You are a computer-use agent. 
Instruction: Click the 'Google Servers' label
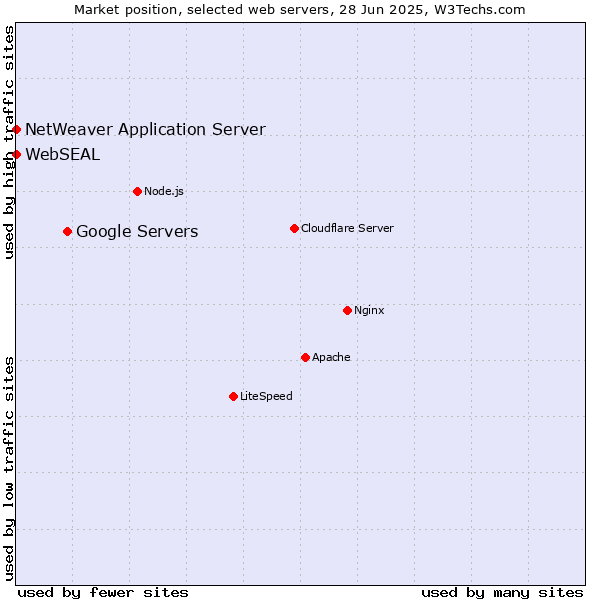click(x=137, y=232)
